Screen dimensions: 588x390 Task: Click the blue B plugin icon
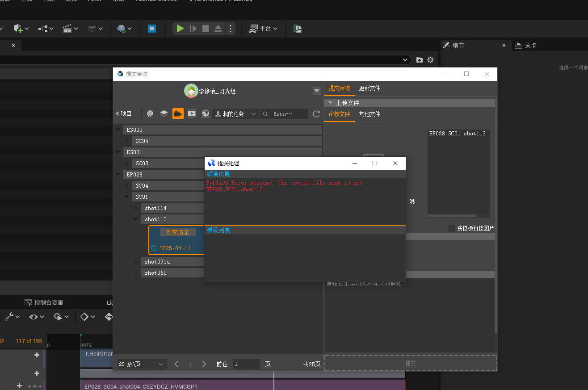pos(152,29)
